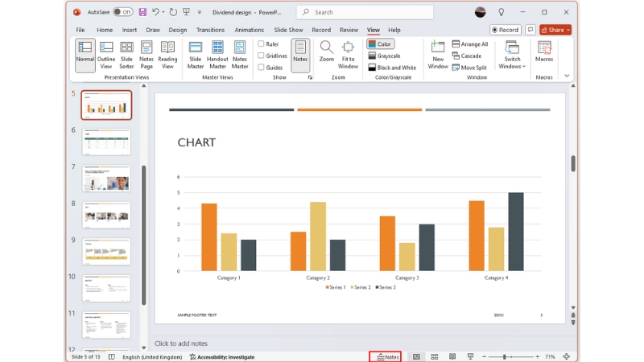Toggle the Notes button in ribbon
Screen dimensions: 644x362
[300, 55]
